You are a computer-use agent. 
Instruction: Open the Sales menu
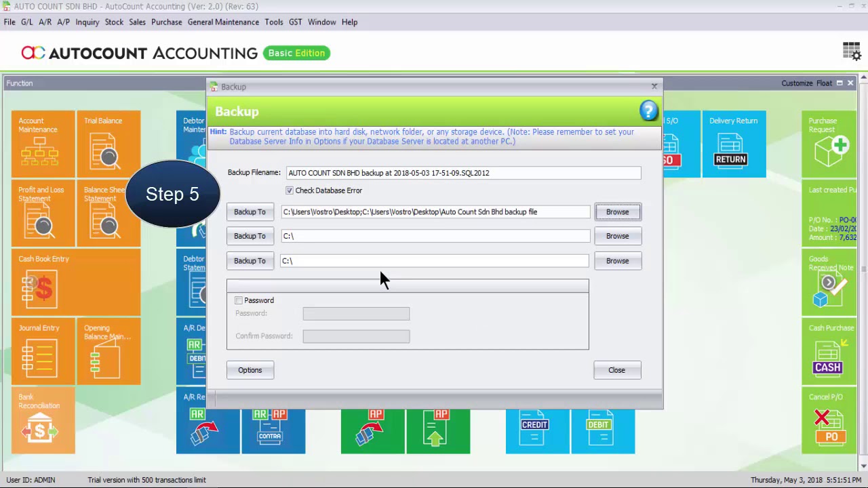pos(137,22)
